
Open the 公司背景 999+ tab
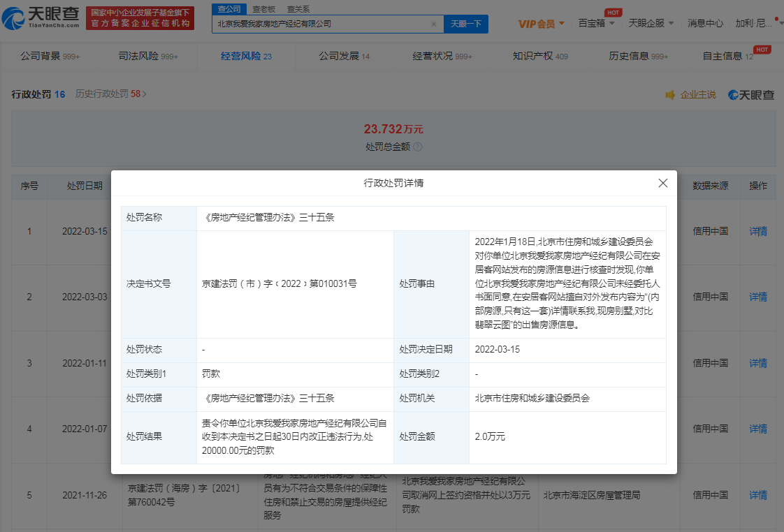(50, 57)
